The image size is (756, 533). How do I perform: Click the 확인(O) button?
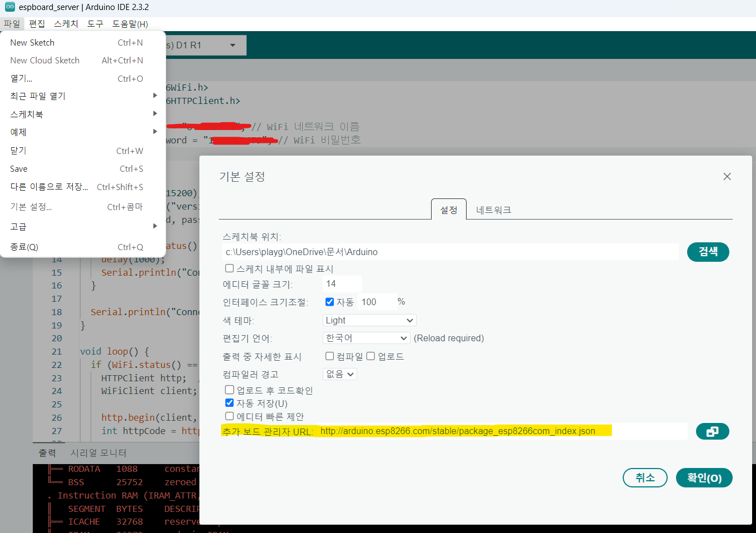point(704,478)
